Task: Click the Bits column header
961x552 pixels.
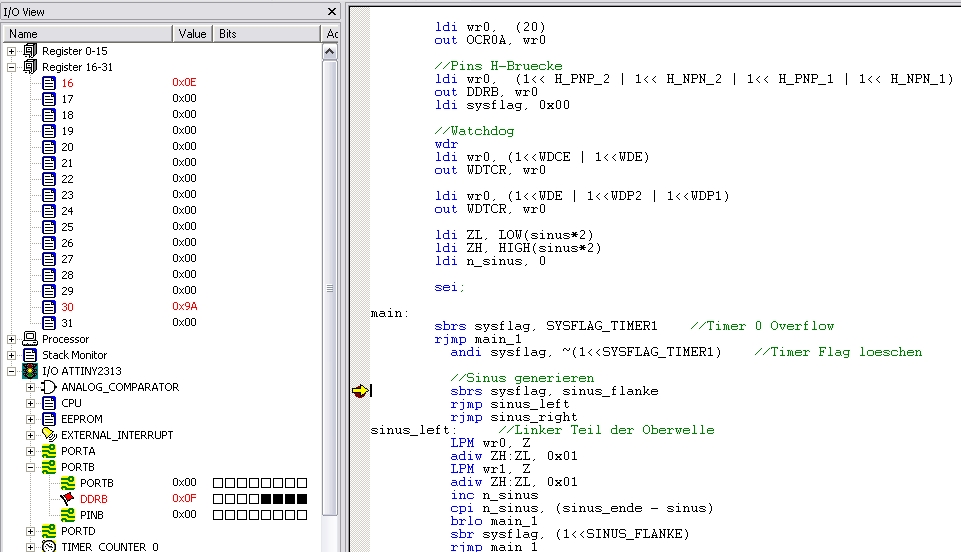Action: point(267,34)
